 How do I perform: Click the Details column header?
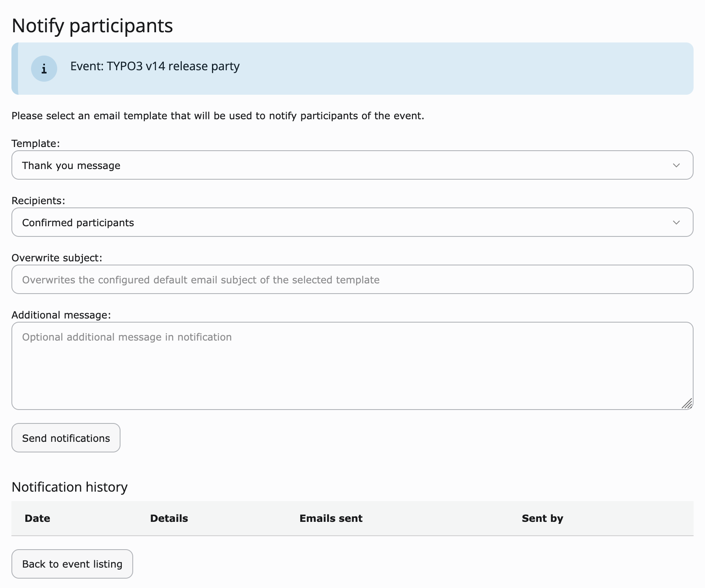[x=169, y=518]
